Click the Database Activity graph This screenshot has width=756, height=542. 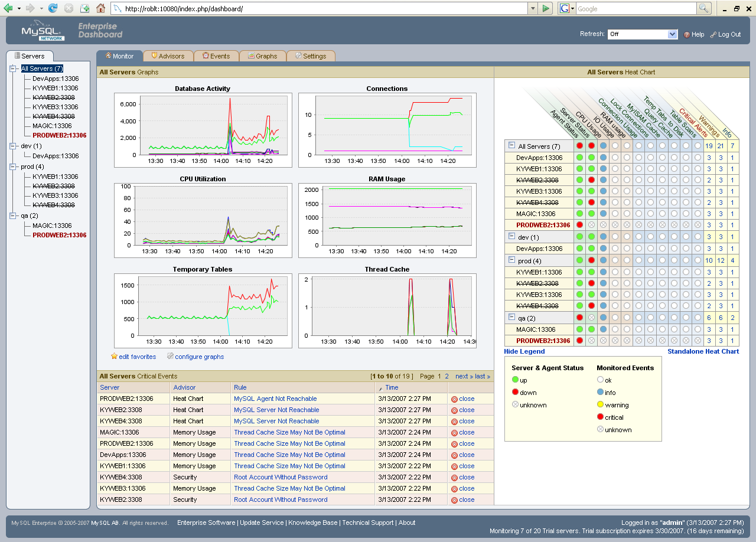click(203, 127)
